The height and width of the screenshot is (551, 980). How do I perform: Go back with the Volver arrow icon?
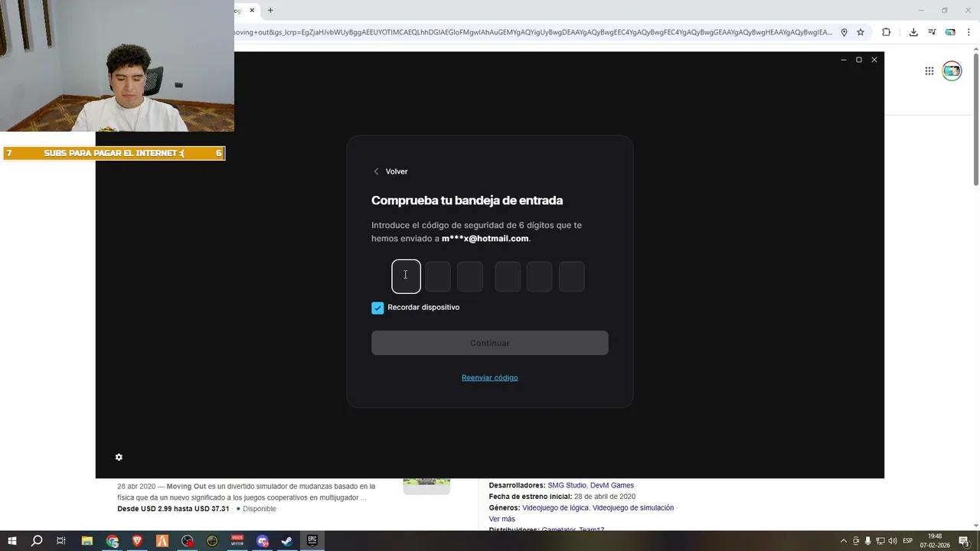[x=376, y=171]
